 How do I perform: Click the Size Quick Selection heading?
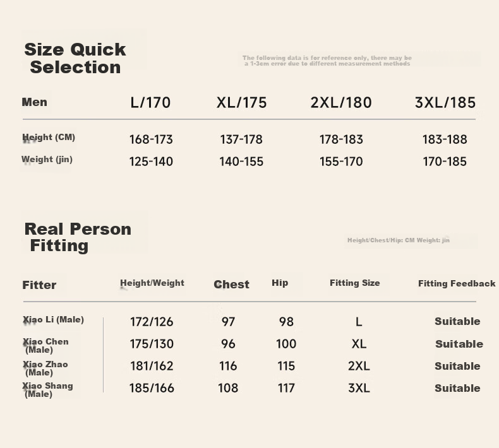pyautogui.click(x=75, y=58)
